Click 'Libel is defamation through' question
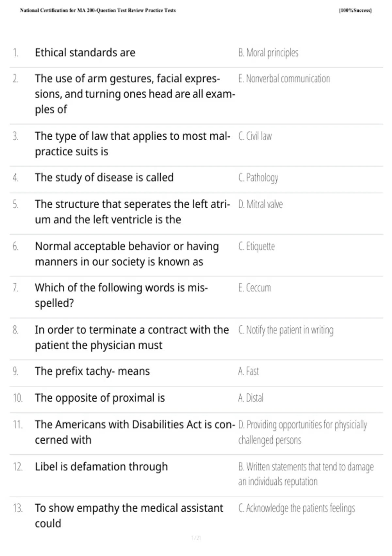This screenshot has height=556, width=392. [x=101, y=467]
